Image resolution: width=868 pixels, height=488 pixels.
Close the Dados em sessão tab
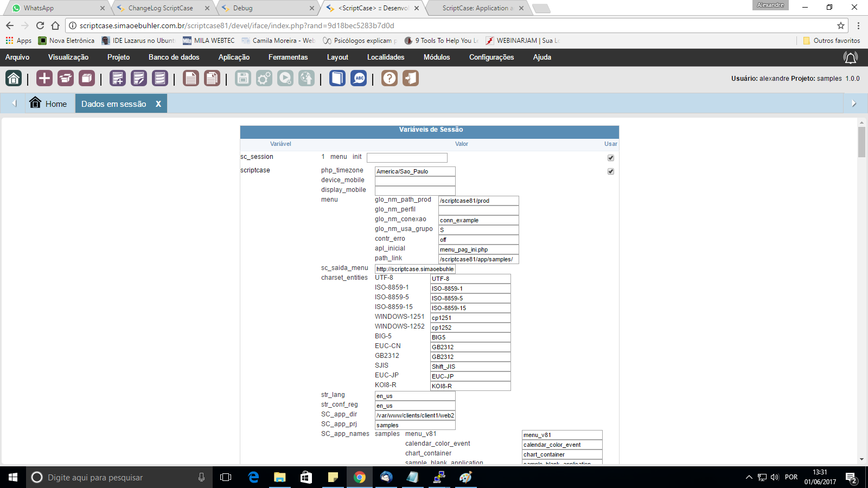(x=158, y=104)
